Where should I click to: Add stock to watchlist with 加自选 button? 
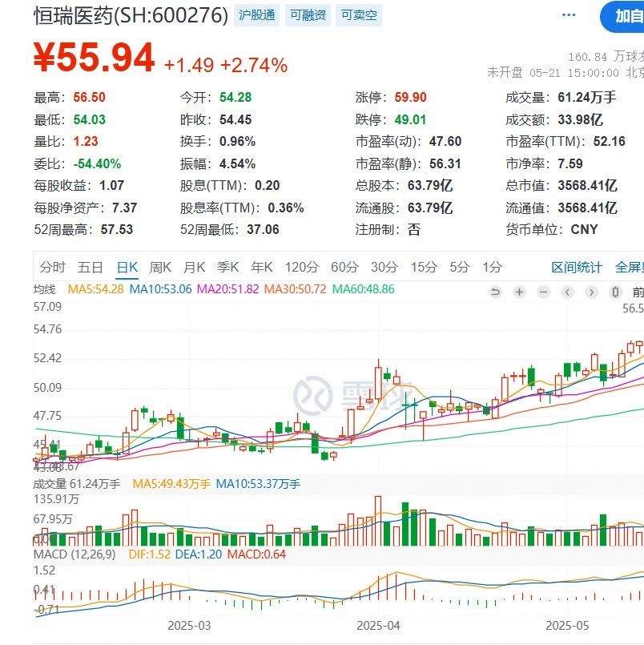click(623, 17)
